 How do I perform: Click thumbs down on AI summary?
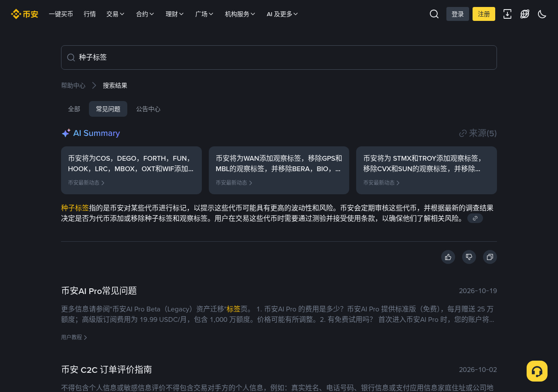tap(469, 257)
